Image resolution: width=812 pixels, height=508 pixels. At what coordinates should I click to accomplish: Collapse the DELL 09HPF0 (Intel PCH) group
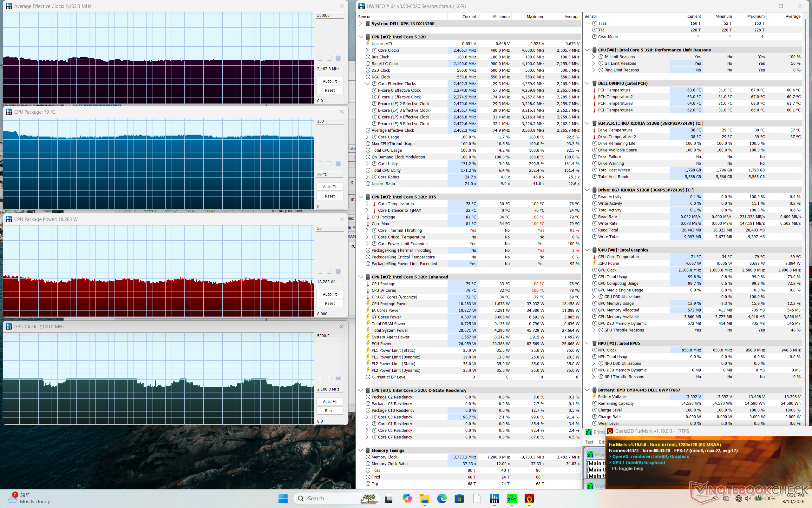click(x=587, y=83)
